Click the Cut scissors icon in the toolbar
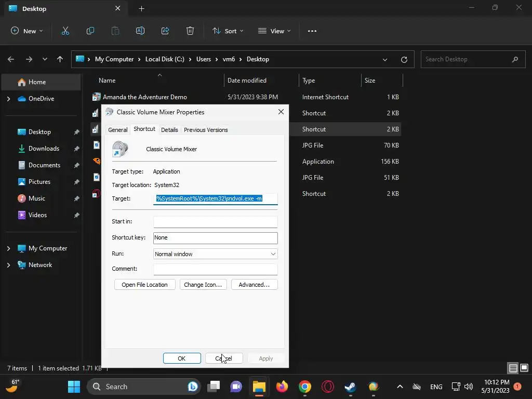The image size is (532, 399). point(65,31)
